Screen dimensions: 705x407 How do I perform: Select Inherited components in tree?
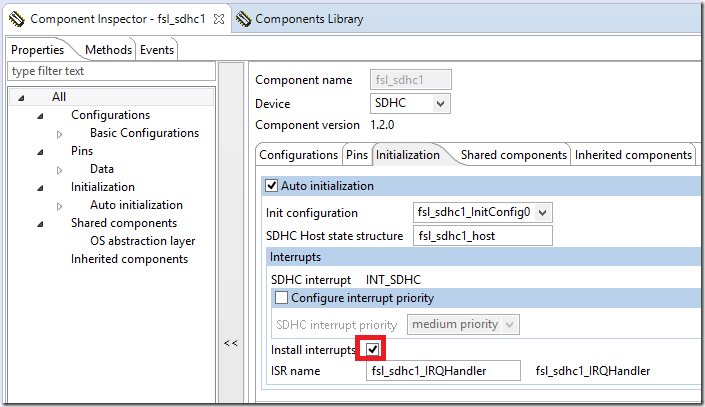pyautogui.click(x=129, y=259)
